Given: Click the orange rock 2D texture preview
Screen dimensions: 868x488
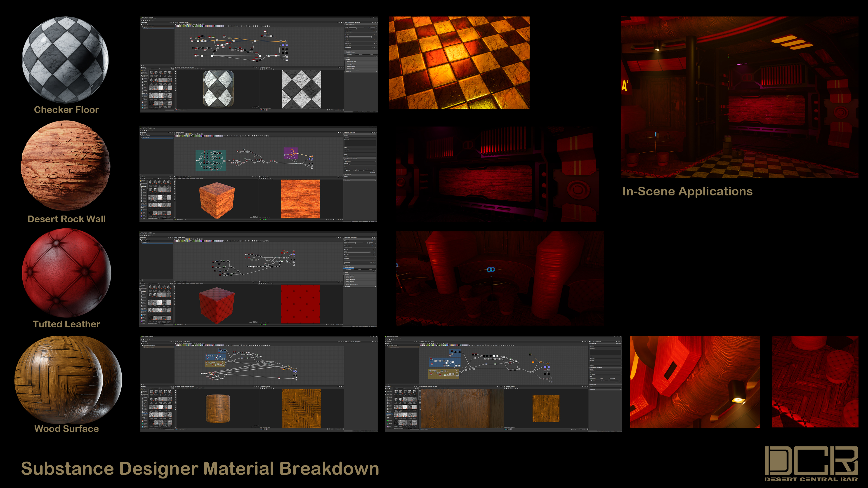Looking at the screenshot, I should pos(301,199).
